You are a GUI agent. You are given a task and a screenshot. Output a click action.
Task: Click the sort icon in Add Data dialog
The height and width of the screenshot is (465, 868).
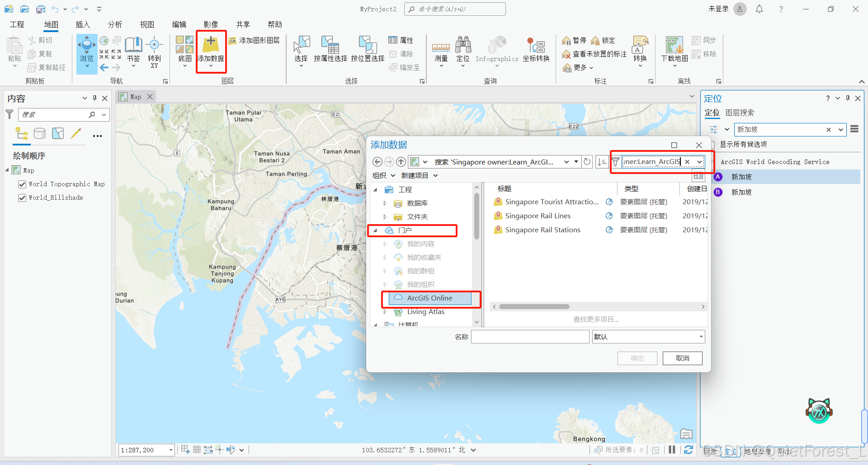pos(601,162)
